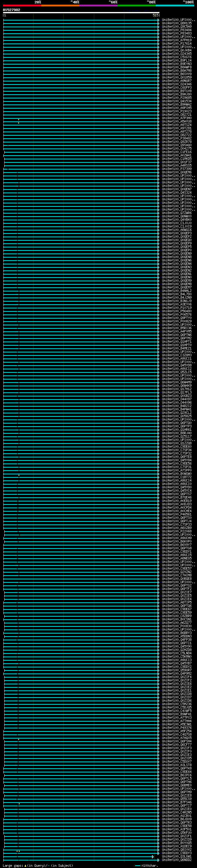Click the purple ~60% identity color bar
The image size is (197, 868).
(x=99, y=6)
